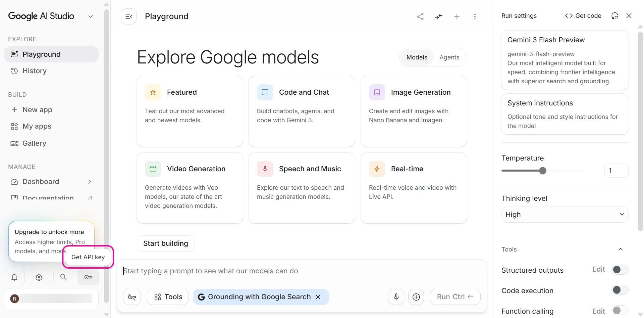
Task: Collapse the left sidebar menu icon
Action: 129,16
